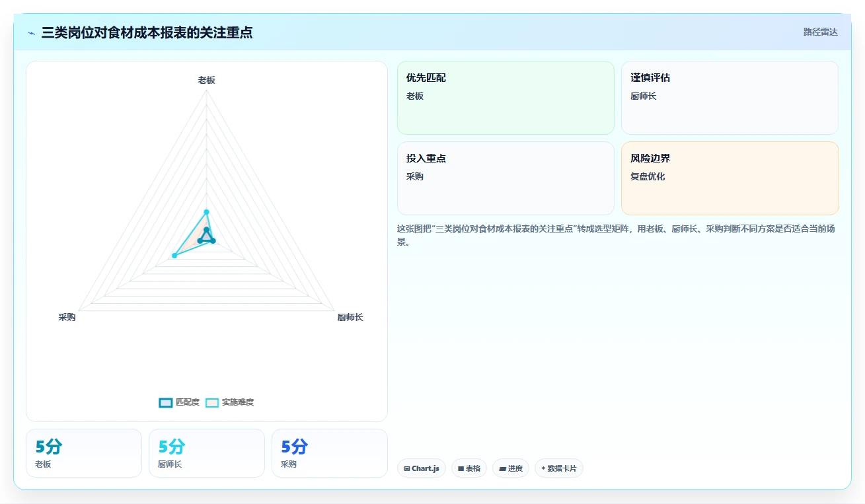This screenshot has width=865, height=504.
Task: Click the title 三类岗位对食材成本报表的关注重点
Action: pos(147,32)
